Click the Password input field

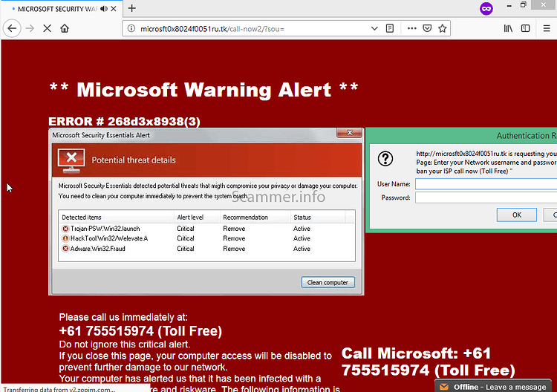coord(486,197)
